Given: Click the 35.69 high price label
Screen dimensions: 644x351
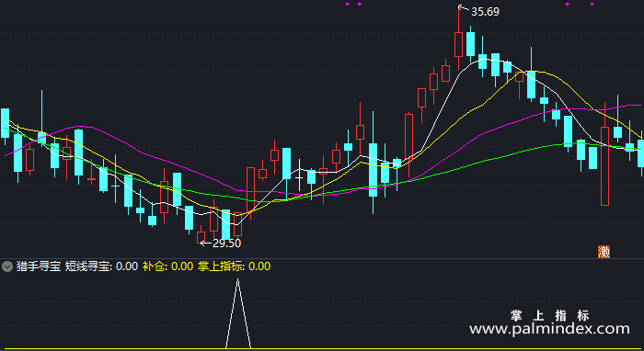Looking at the screenshot, I should (485, 12).
